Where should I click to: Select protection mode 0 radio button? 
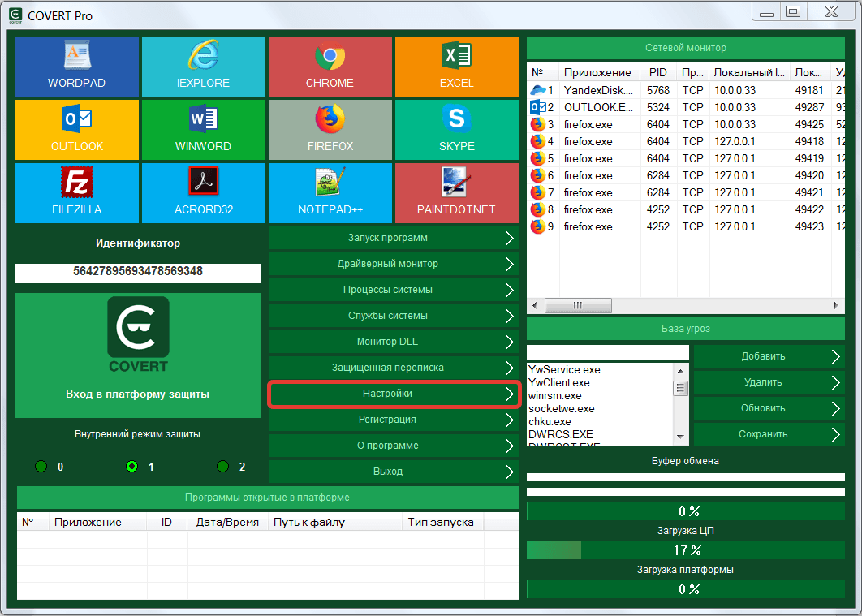coord(41,467)
